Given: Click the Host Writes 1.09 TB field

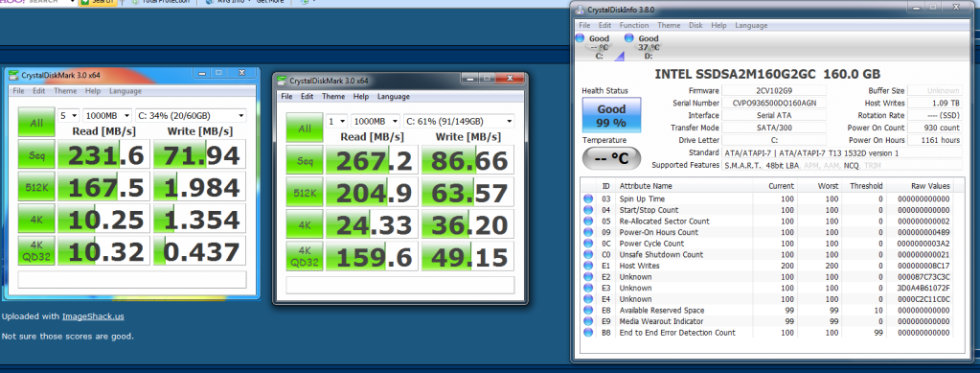Looking at the screenshot, I should click(x=934, y=104).
